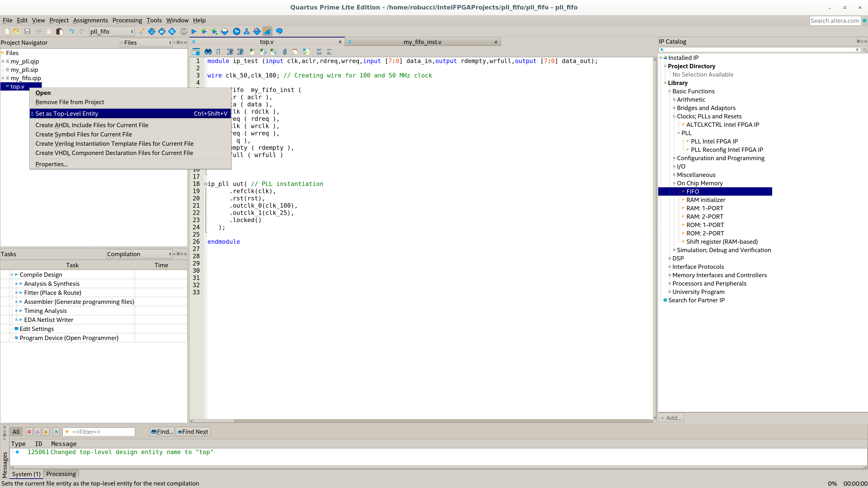Viewport: 868px width, 488px height.
Task: Toggle the red error messages filter
Action: point(29,432)
